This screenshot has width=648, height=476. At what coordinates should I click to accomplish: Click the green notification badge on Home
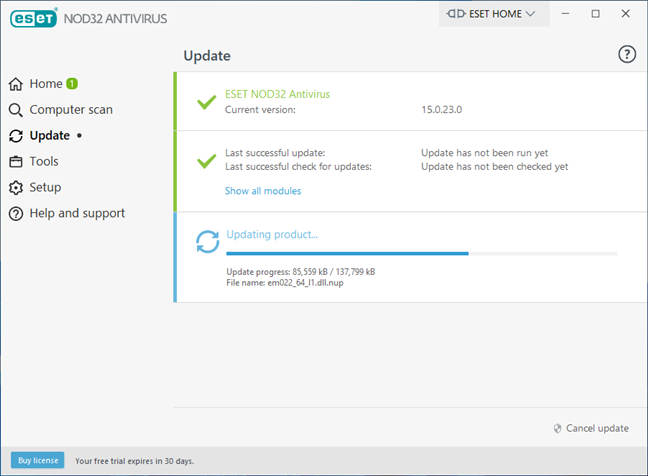click(72, 84)
